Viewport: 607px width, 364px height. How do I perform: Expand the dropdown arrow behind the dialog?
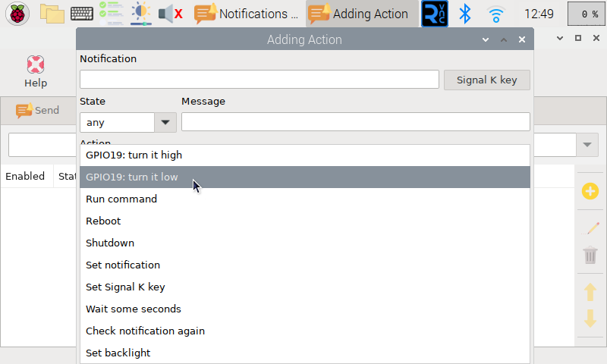pyautogui.click(x=587, y=145)
